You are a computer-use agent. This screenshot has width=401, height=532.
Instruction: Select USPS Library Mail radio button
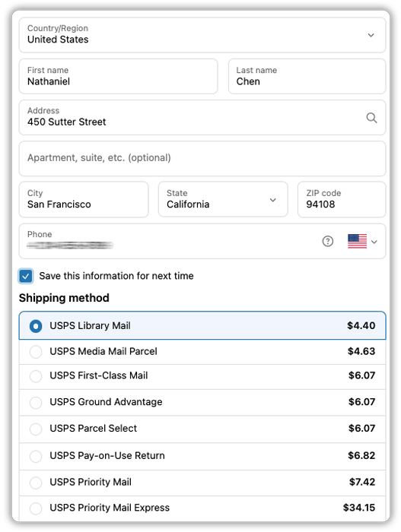[36, 326]
